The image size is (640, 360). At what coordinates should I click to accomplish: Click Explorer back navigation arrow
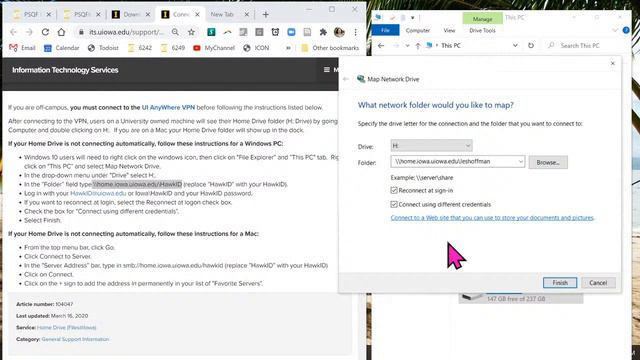coord(381,45)
